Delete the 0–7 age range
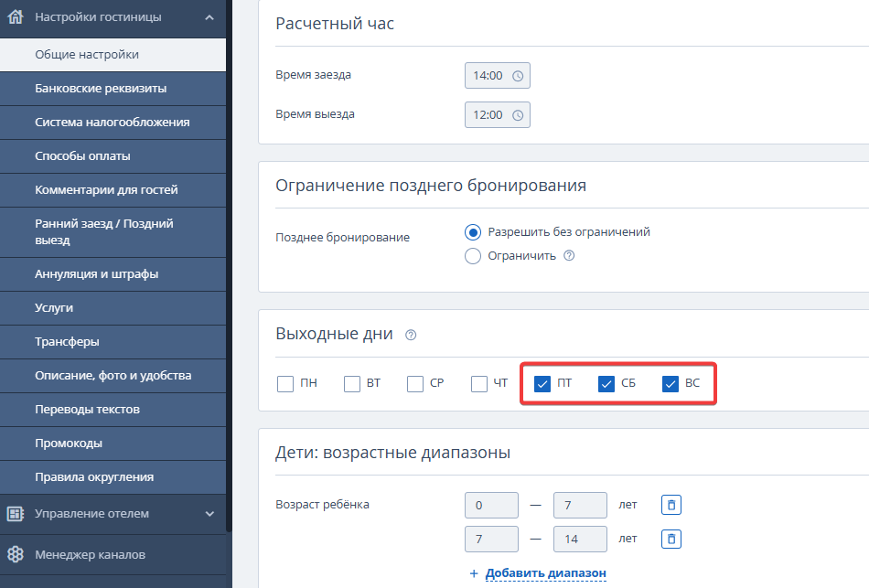The height and width of the screenshot is (588, 869). (671, 505)
